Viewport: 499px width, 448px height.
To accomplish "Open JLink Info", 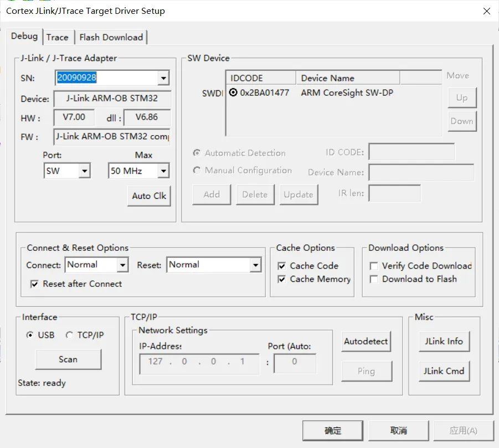I will pyautogui.click(x=444, y=341).
